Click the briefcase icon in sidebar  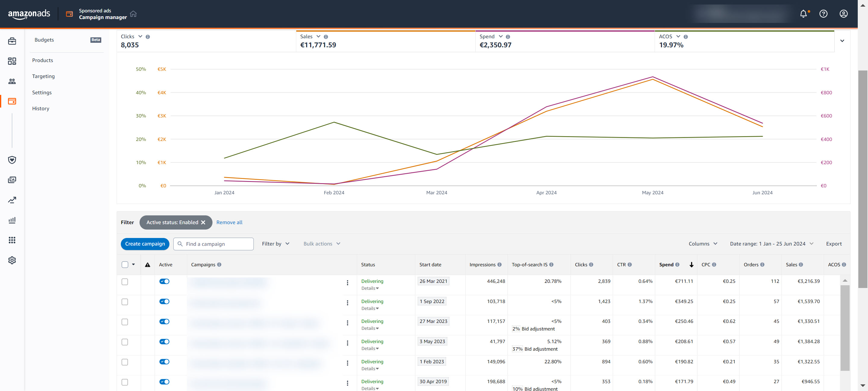pyautogui.click(x=12, y=41)
